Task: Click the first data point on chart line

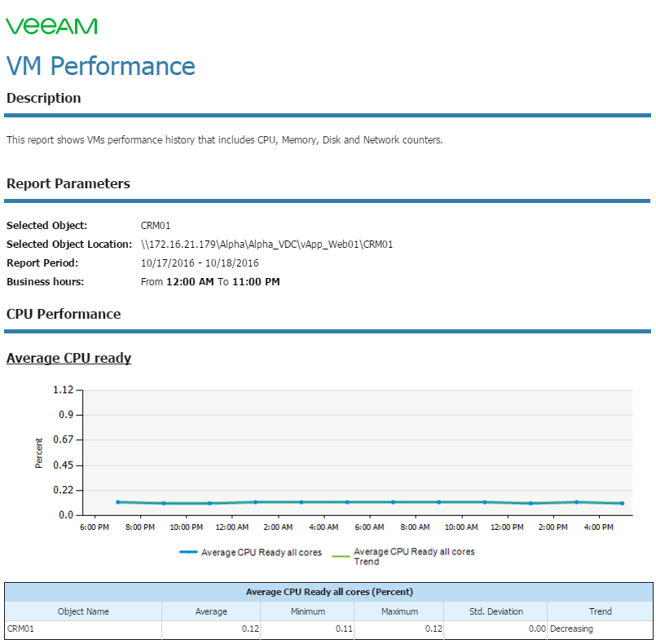Action: click(118, 502)
